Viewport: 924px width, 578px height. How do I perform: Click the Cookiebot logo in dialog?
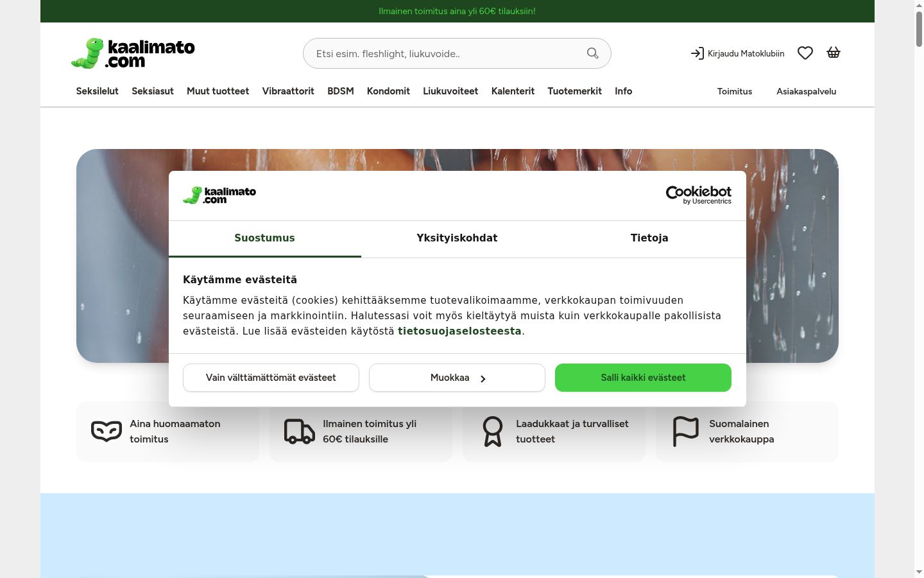699,195
